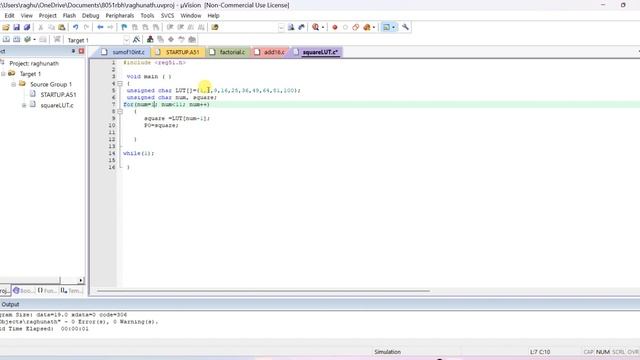Switch to the STARTUP.A51 editor tab
The width and height of the screenshot is (640, 360).
178,52
